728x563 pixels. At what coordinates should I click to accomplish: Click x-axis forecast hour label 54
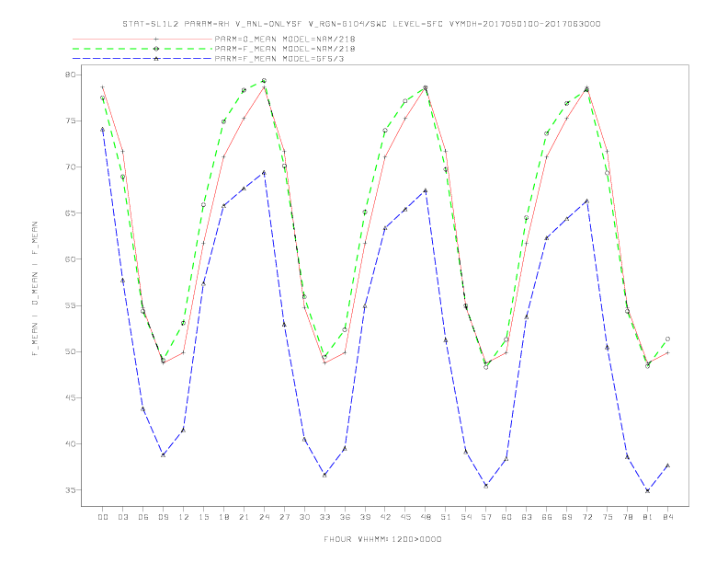[466, 517]
